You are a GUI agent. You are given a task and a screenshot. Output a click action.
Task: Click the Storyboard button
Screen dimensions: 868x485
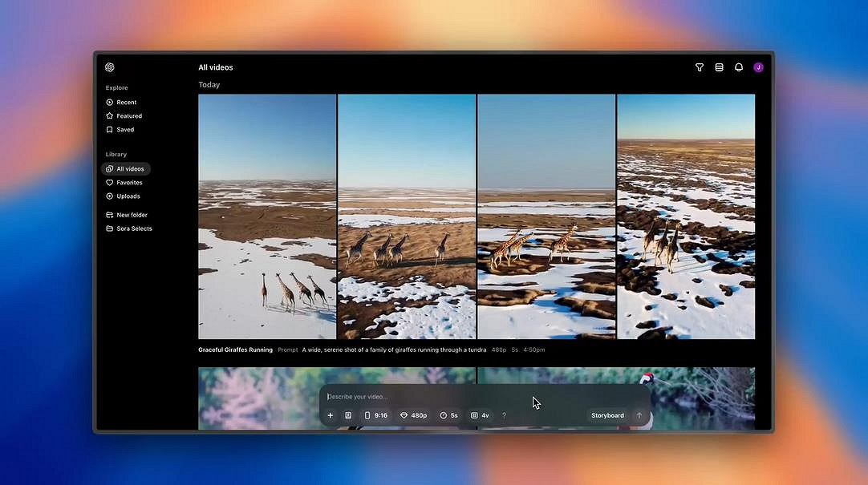point(607,415)
